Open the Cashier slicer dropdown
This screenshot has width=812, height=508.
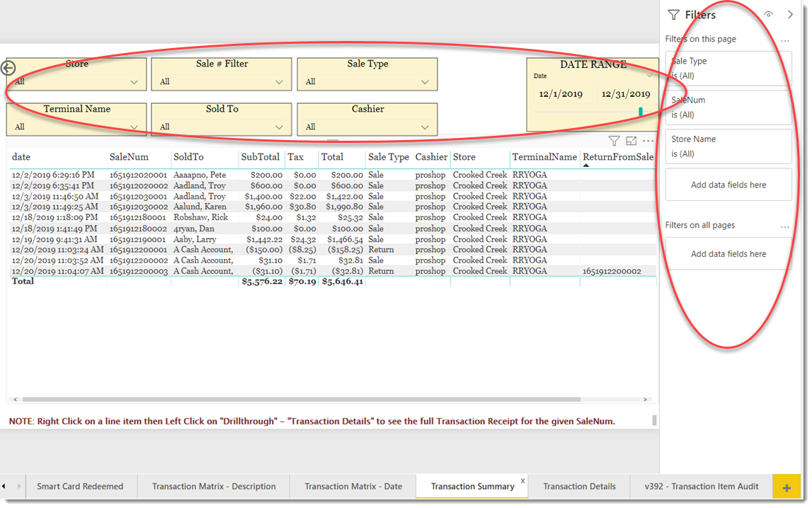(425, 127)
